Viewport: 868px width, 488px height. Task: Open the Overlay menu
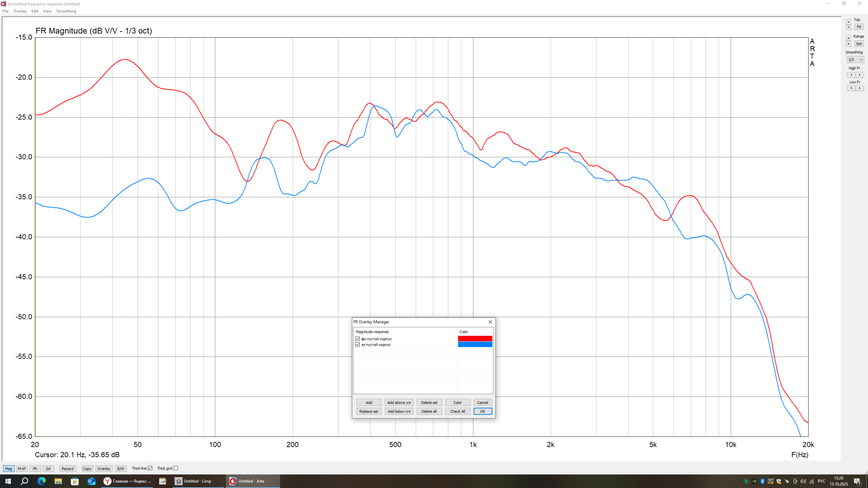click(x=20, y=11)
